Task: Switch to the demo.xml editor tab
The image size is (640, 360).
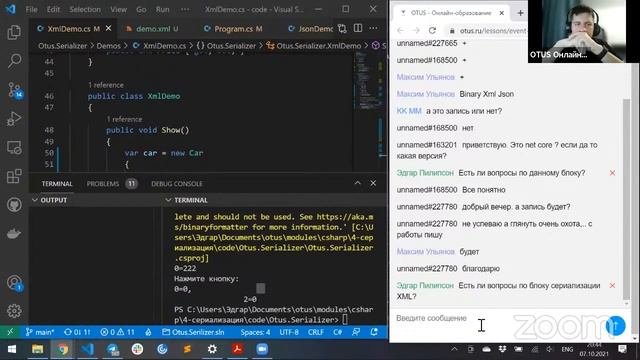Action: (152, 29)
